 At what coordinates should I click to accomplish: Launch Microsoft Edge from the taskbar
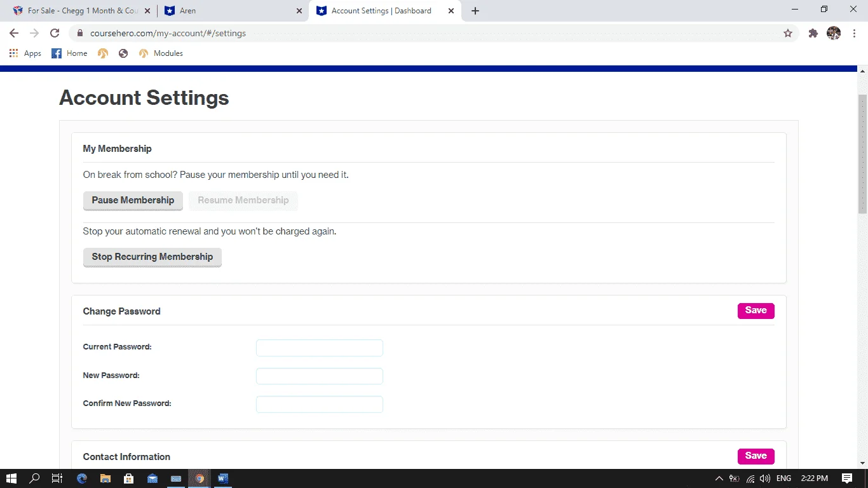tap(82, 478)
